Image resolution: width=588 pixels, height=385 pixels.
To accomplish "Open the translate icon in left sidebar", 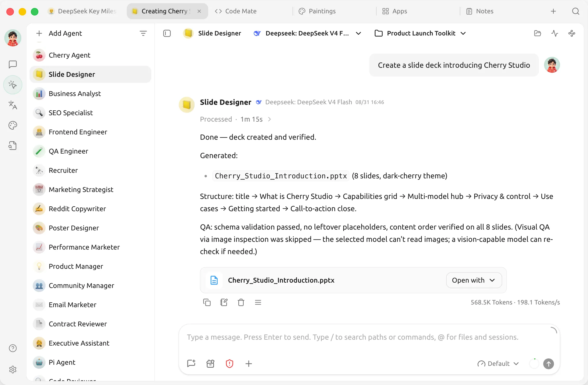I will pos(13,105).
